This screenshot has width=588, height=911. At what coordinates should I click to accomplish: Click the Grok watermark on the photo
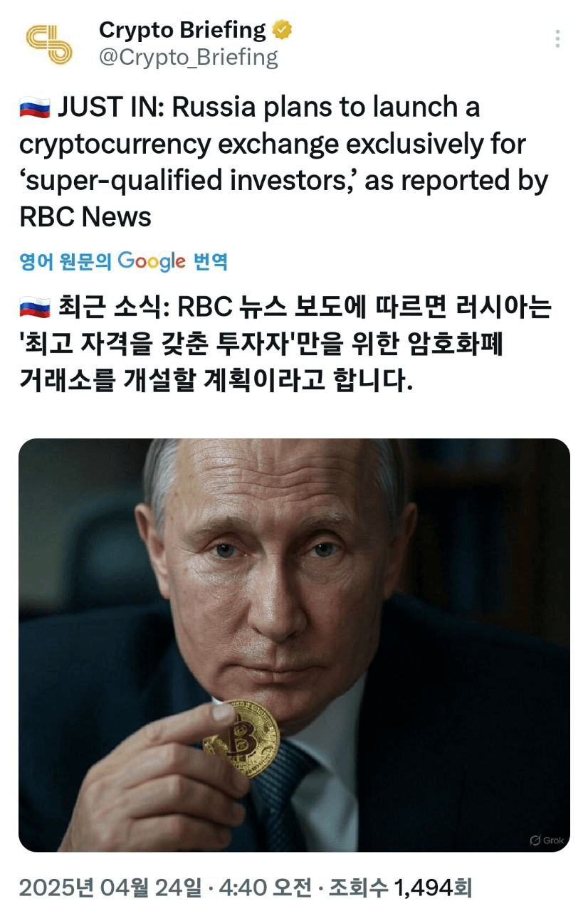[x=547, y=840]
